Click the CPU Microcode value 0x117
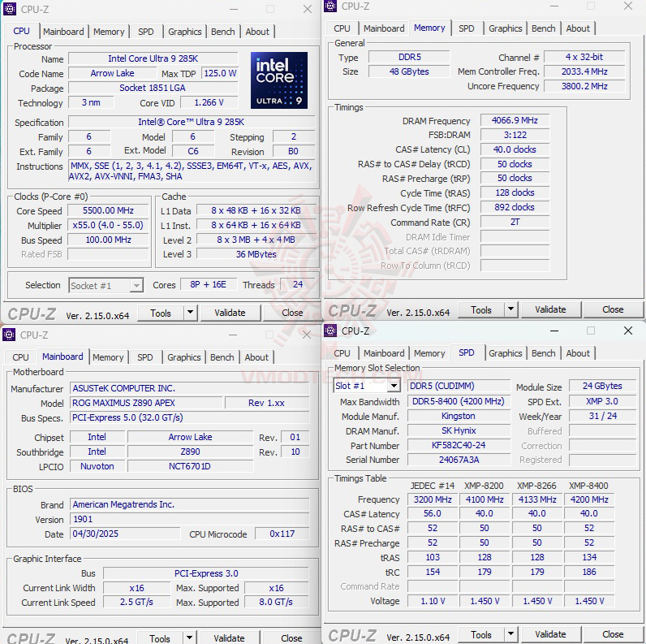646x644 pixels. [x=282, y=534]
